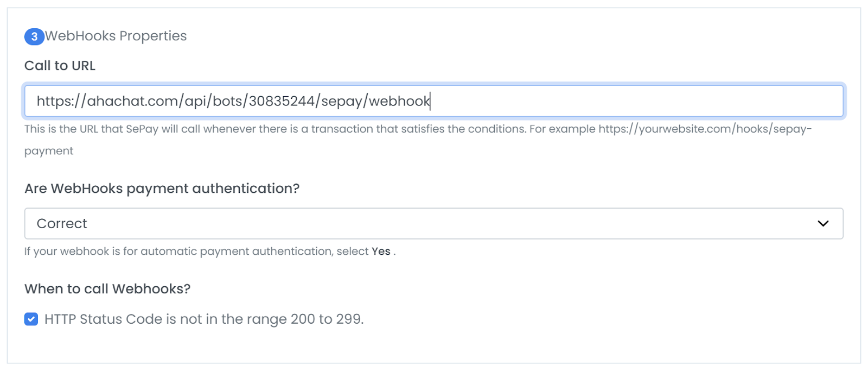Image resolution: width=868 pixels, height=371 pixels.
Task: Select the 'Correct' value text in combo box
Action: point(62,223)
